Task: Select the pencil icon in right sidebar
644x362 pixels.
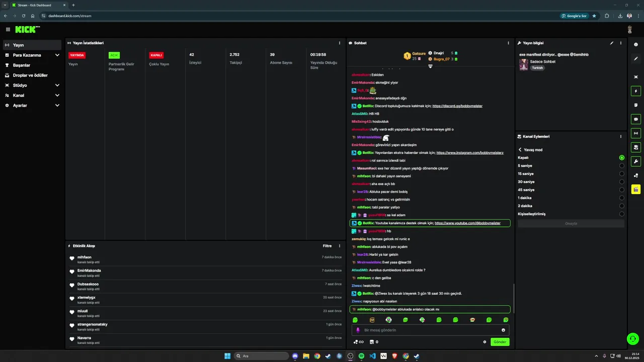Action: pos(636,59)
